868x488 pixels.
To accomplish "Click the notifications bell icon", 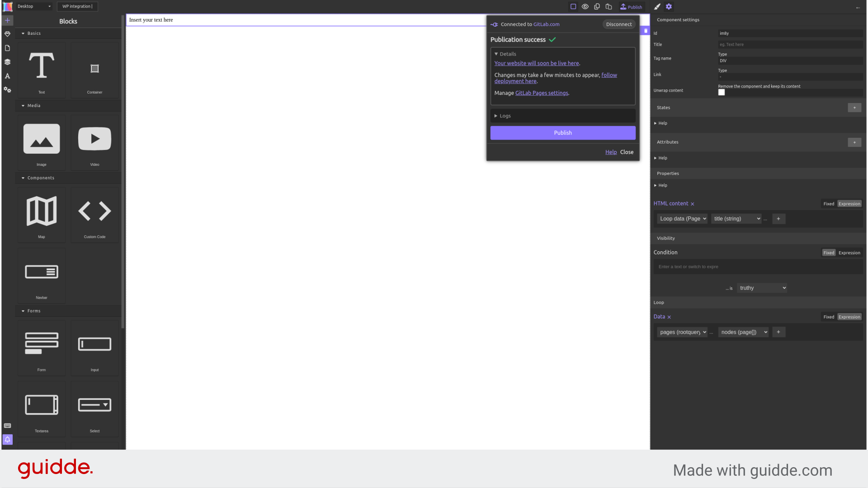I will pyautogui.click(x=7, y=439).
